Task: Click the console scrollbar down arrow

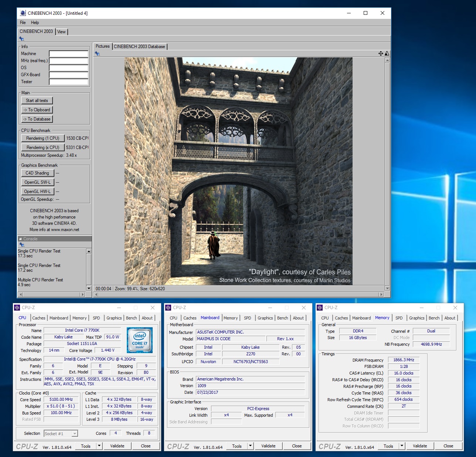Action: click(89, 288)
